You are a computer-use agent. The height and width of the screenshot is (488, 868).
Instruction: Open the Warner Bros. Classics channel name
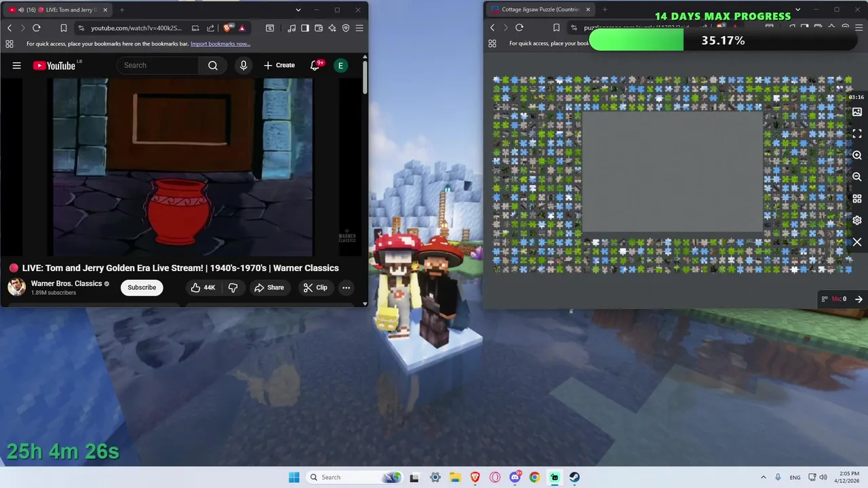click(66, 283)
